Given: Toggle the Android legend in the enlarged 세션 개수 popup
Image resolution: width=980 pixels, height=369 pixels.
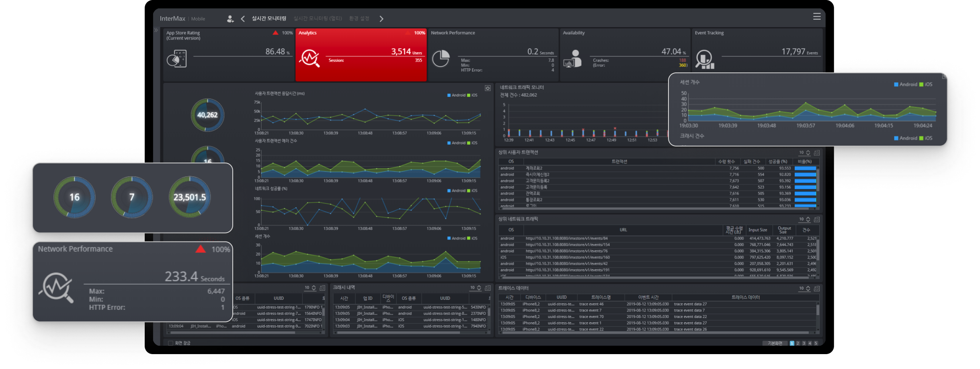Looking at the screenshot, I should [x=906, y=85].
